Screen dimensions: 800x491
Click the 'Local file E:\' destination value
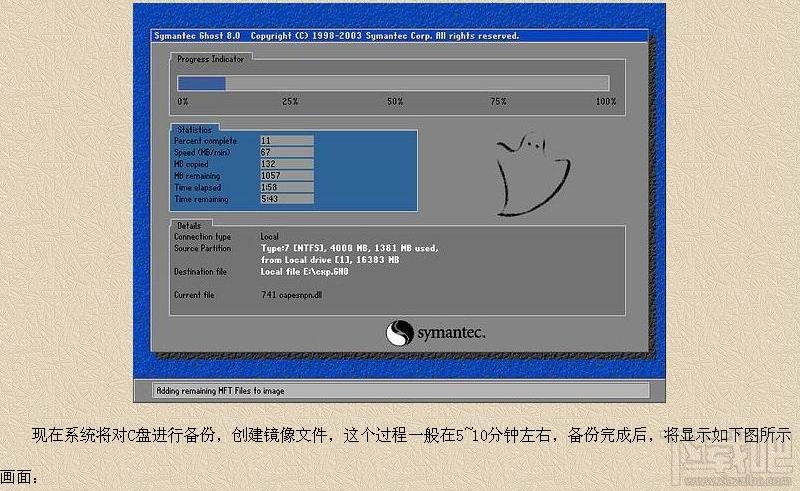click(x=305, y=272)
